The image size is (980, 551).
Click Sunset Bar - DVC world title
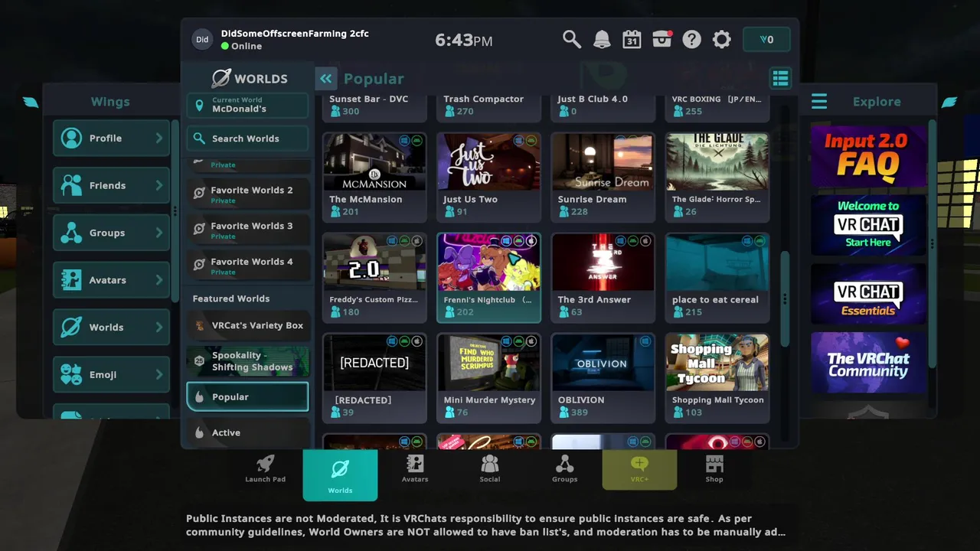(x=368, y=99)
